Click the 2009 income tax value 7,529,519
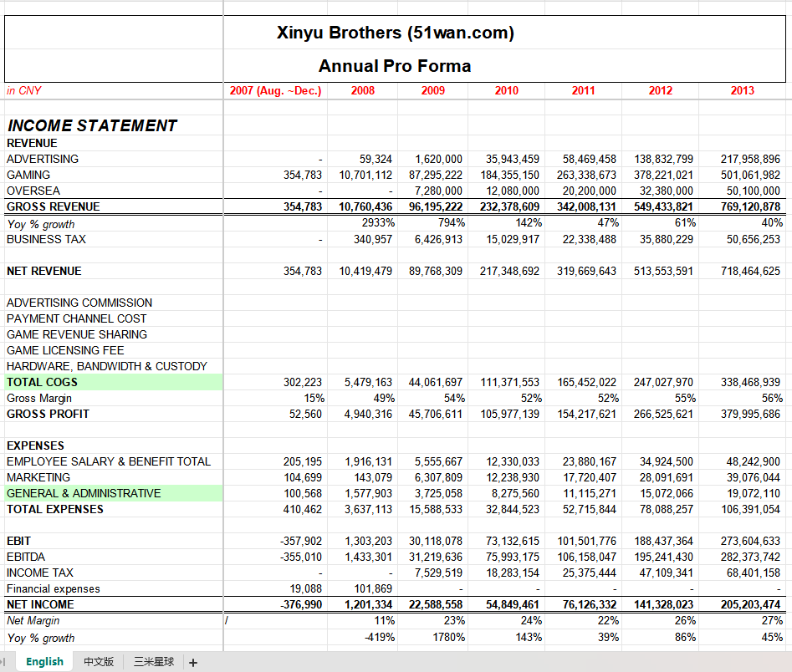 (x=438, y=573)
